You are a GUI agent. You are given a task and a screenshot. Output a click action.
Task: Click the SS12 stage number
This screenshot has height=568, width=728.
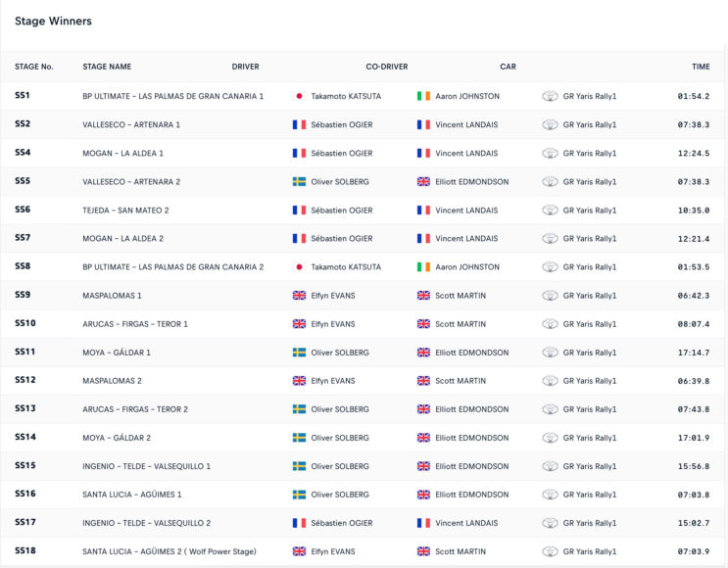tap(25, 380)
